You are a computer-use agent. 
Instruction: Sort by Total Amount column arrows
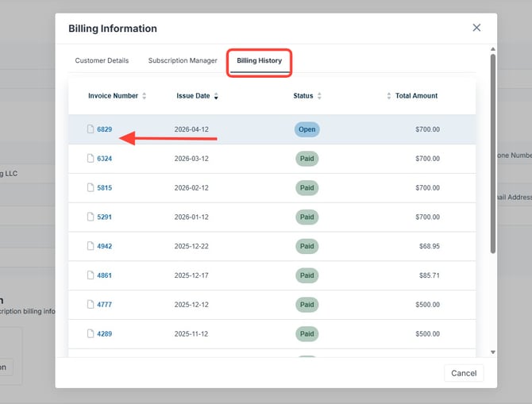pos(389,96)
